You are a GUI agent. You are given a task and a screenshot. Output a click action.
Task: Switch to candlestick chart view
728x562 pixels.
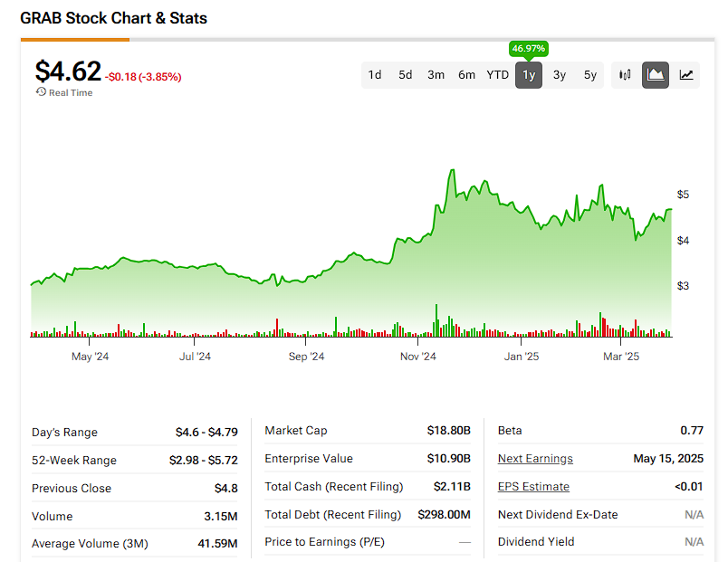(x=625, y=75)
